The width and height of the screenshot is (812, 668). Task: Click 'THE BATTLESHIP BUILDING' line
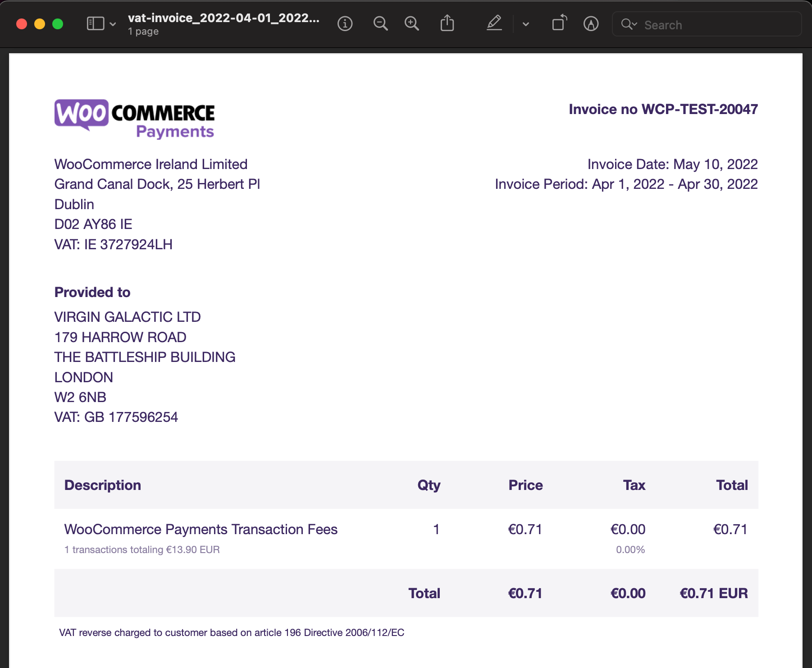145,357
